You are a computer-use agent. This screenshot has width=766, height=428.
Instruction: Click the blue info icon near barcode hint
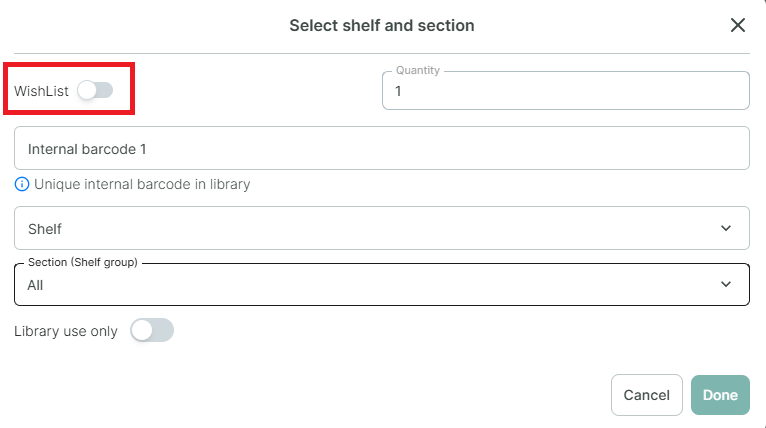point(21,184)
